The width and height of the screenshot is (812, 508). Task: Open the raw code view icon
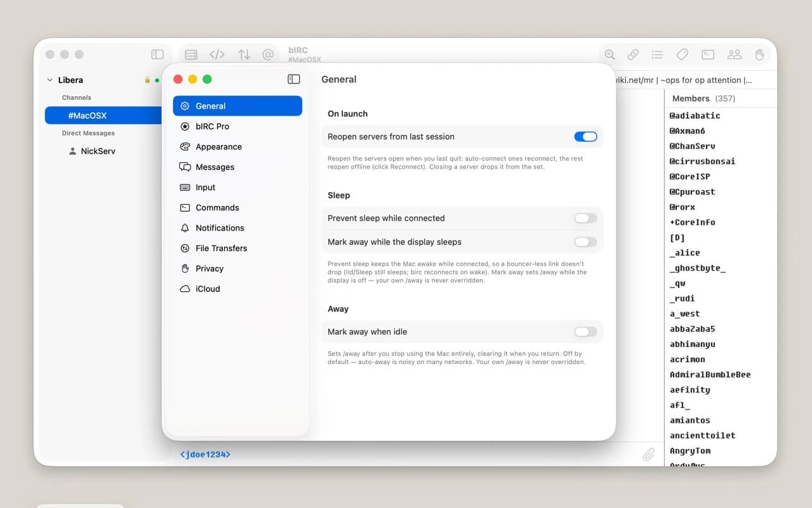click(217, 54)
